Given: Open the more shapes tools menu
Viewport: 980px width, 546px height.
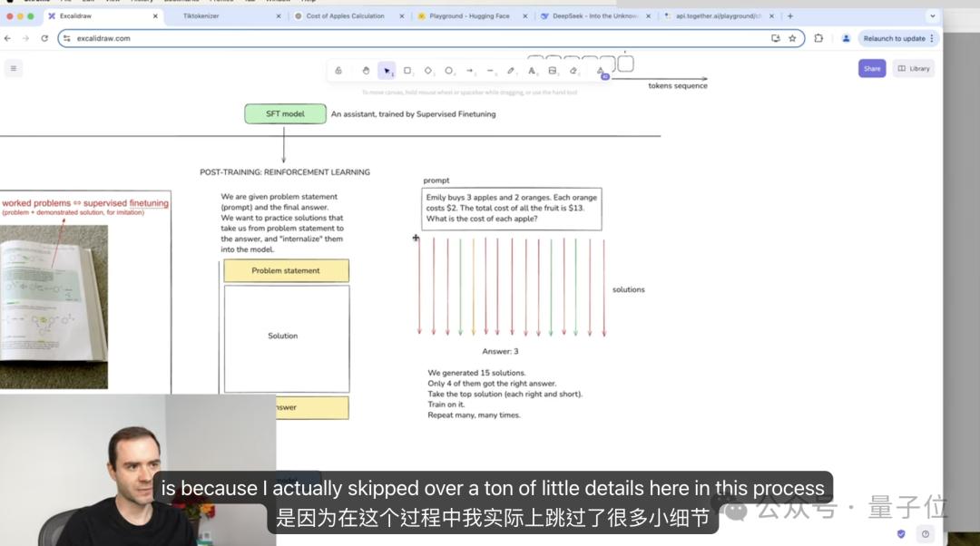Looking at the screenshot, I should [x=601, y=72].
